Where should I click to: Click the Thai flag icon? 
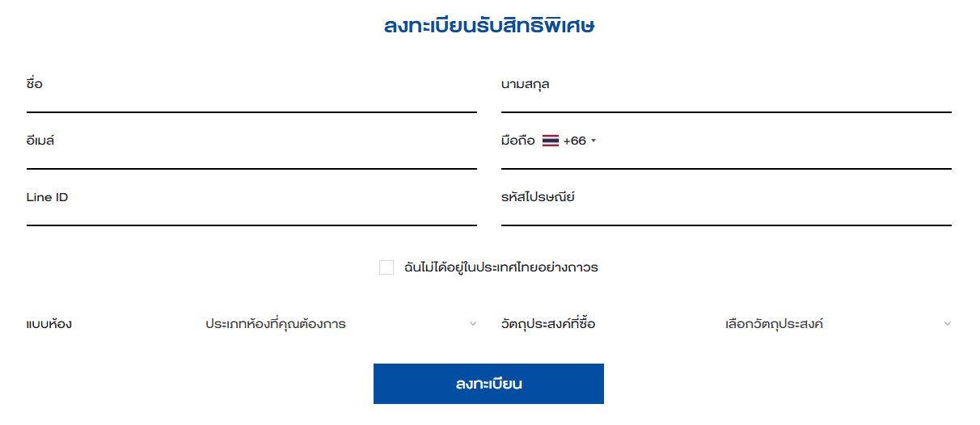click(x=550, y=141)
